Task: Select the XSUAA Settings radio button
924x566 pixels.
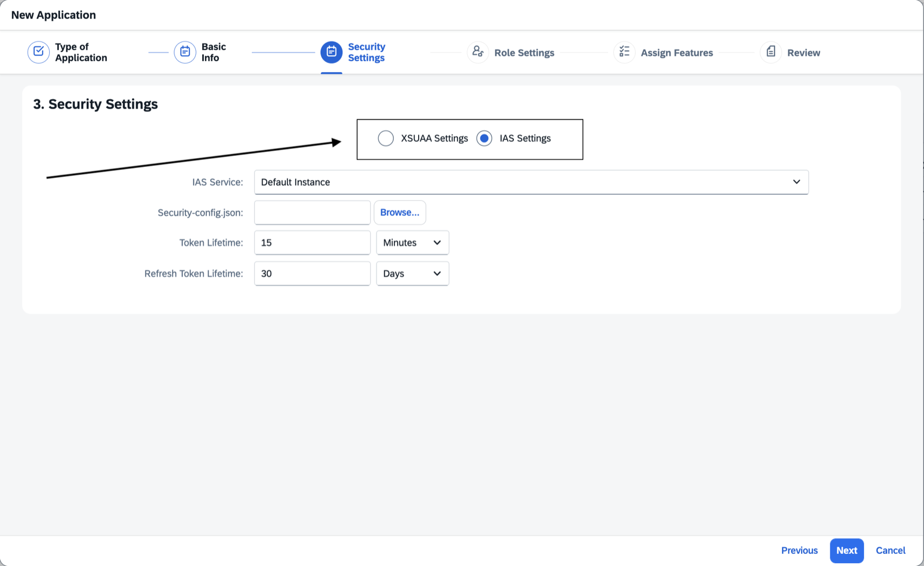Action: 386,138
